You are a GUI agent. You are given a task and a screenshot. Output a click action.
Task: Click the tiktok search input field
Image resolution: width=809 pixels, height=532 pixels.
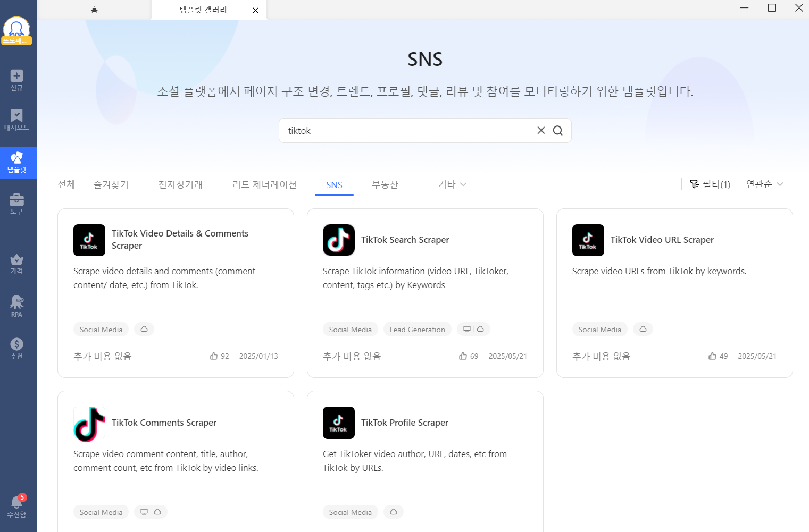[404, 131]
